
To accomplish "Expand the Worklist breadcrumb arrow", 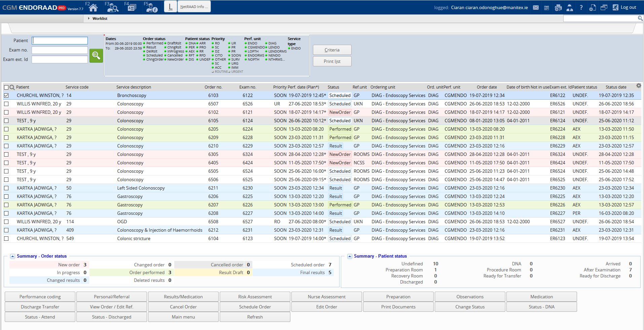I will click(89, 19).
